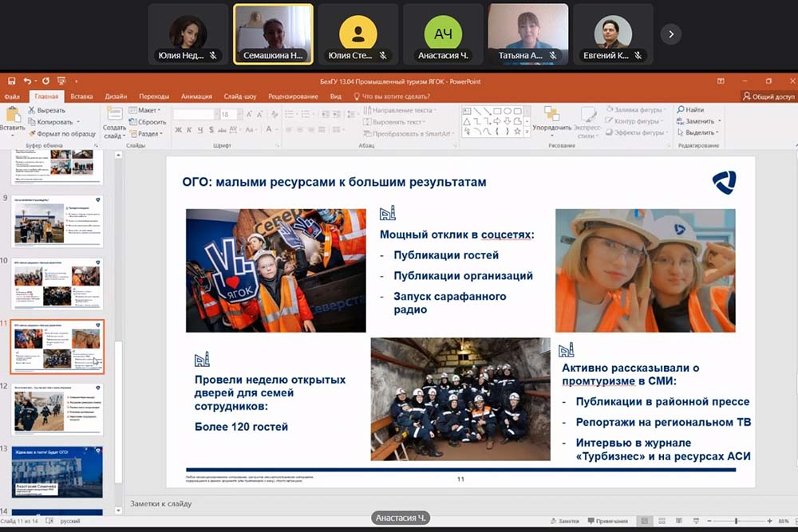Click the Найти (Find) magnifier
Screen dimensions: 798x532
pos(681,110)
